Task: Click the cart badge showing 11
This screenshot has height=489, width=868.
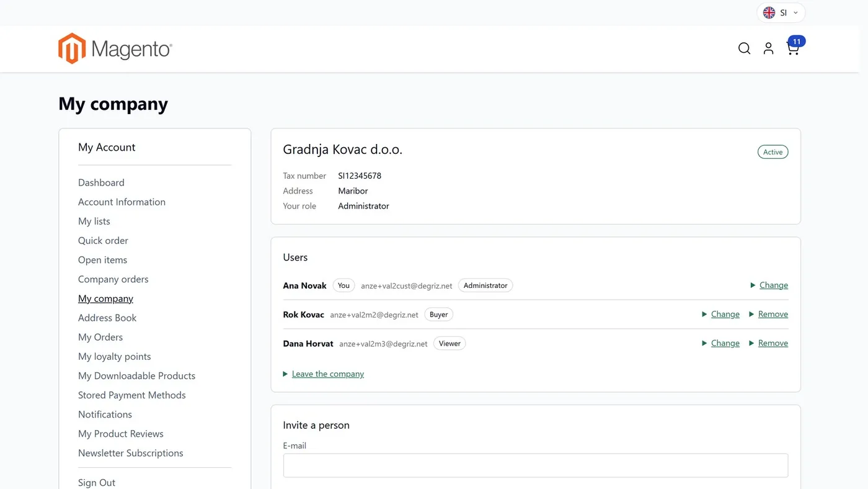Action: coord(797,42)
